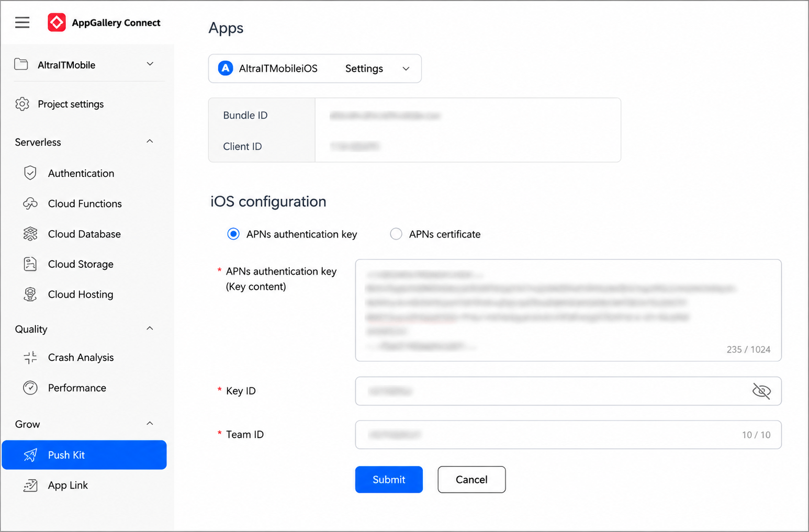Submit the iOS configuration
This screenshot has height=532, width=809.
(x=389, y=480)
